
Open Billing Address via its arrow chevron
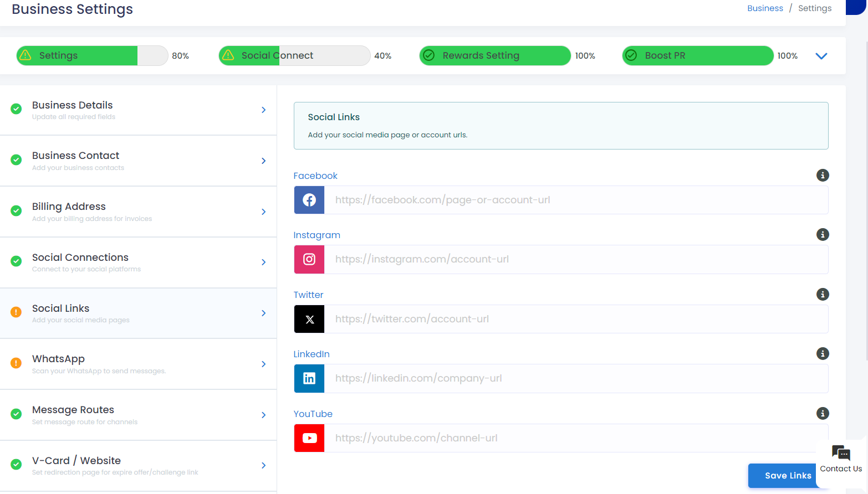264,212
